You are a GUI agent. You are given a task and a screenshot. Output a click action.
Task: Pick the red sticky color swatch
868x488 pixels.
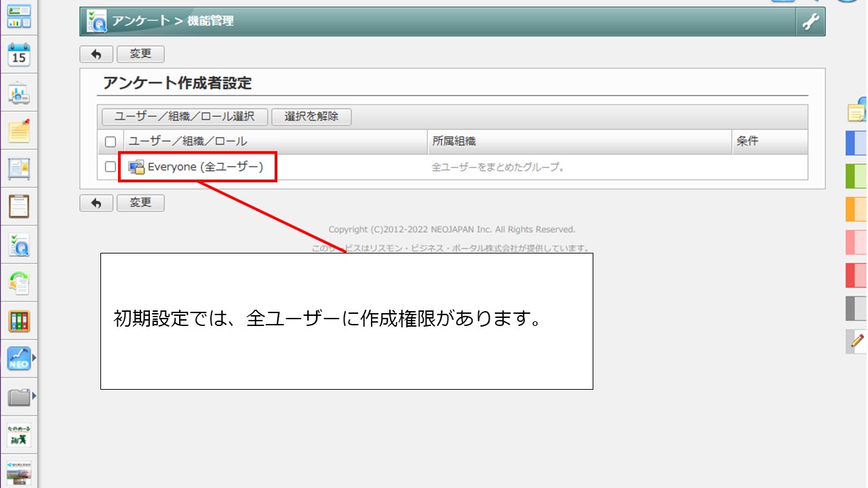(856, 276)
